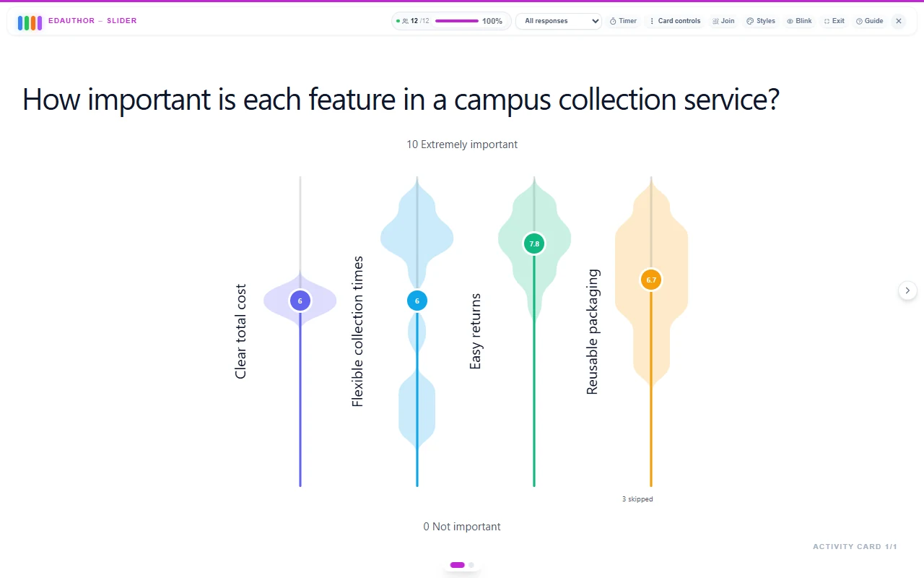The image size is (924, 578).
Task: Click the question title text
Action: [401, 99]
